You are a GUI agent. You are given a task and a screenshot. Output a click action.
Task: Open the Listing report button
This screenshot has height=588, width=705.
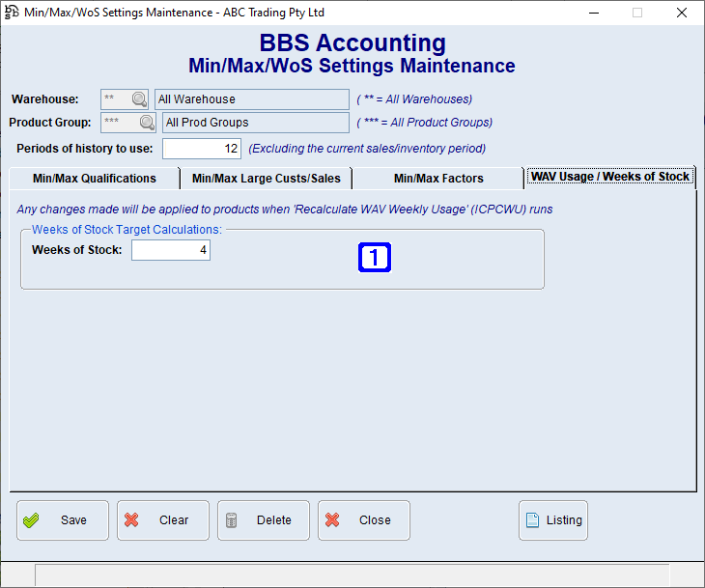(x=552, y=520)
